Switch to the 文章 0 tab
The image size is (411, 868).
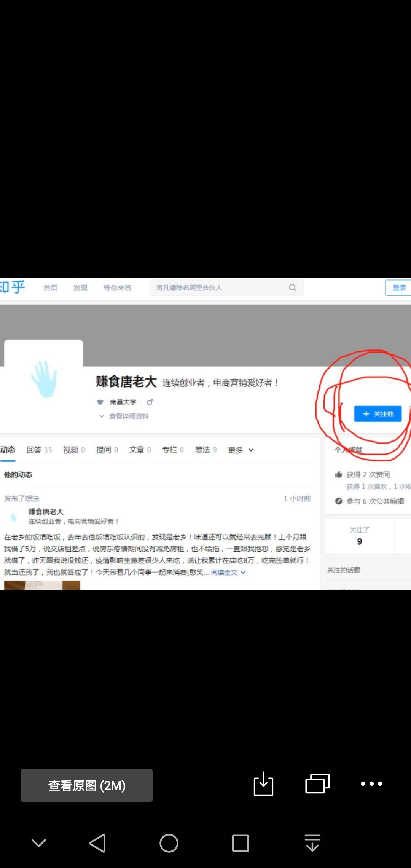click(140, 450)
